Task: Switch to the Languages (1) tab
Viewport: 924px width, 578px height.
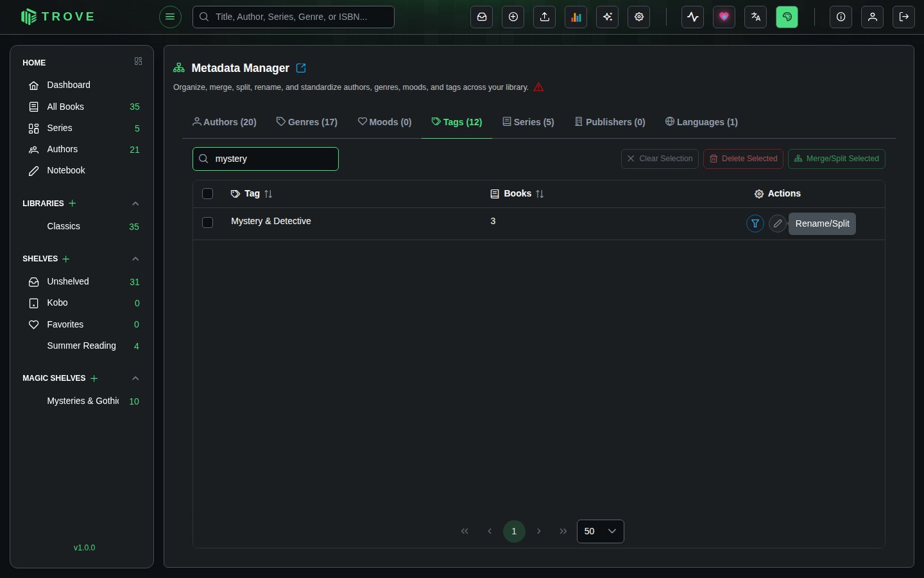Action: 701,122
